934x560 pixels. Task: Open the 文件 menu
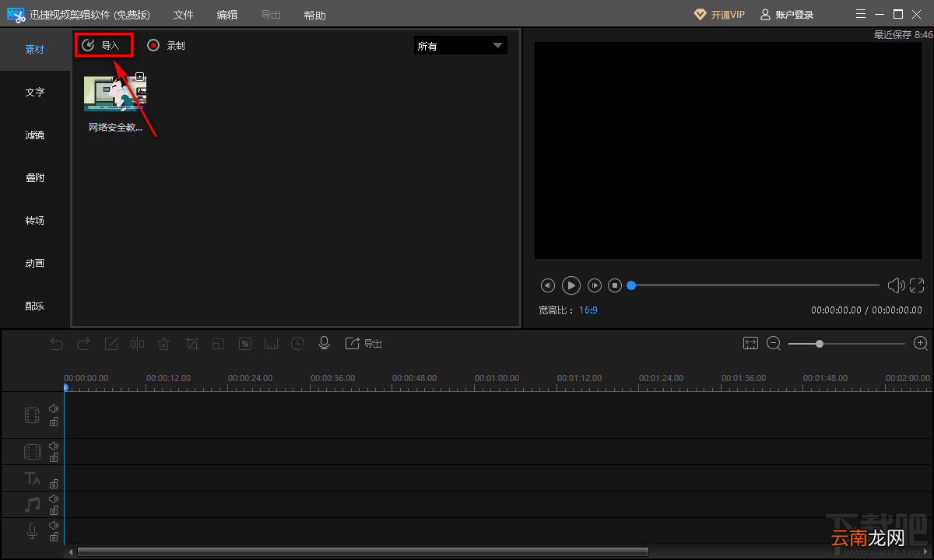[x=183, y=15]
